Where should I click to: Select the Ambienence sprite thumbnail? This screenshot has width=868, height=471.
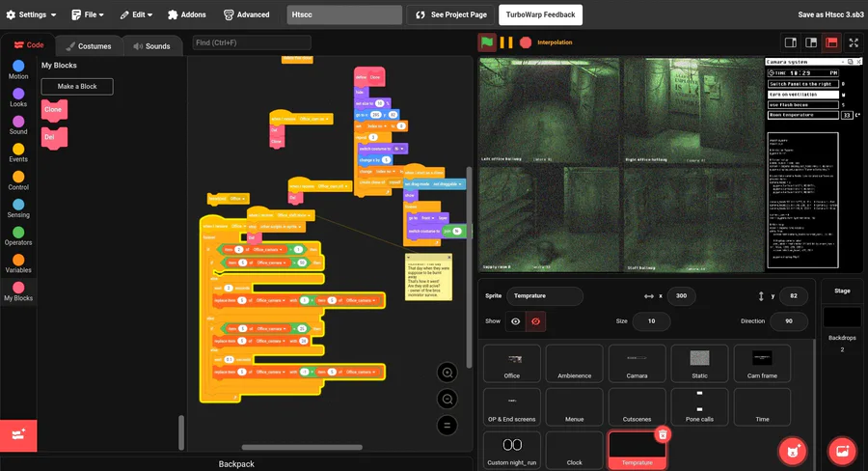coord(574,364)
